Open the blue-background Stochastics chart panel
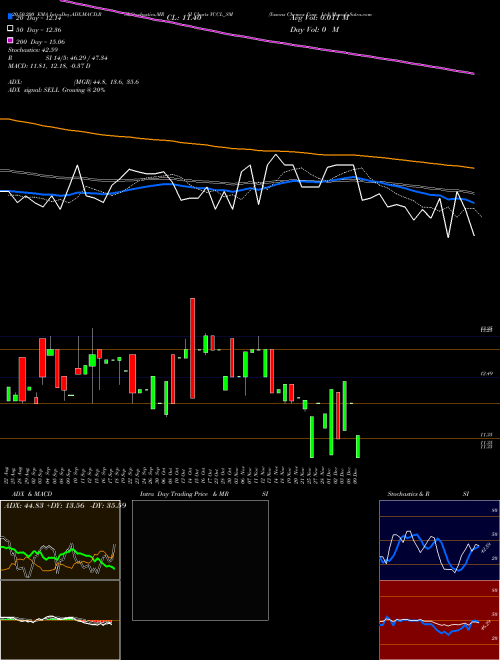The height and width of the screenshot is (660, 500). (x=439, y=540)
